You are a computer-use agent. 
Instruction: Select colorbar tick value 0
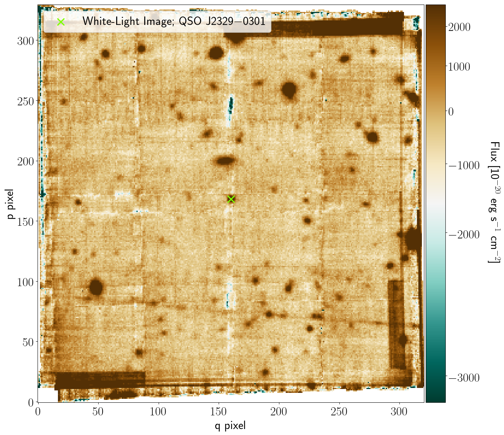pyautogui.click(x=451, y=112)
